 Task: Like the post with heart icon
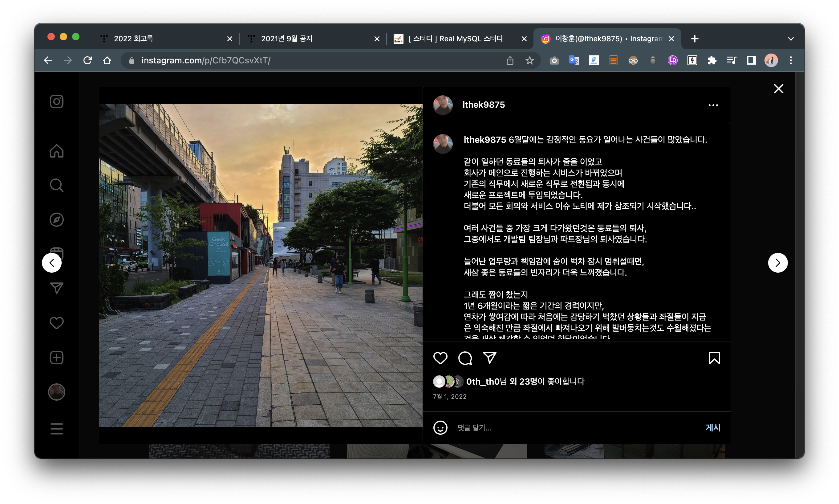(x=440, y=358)
